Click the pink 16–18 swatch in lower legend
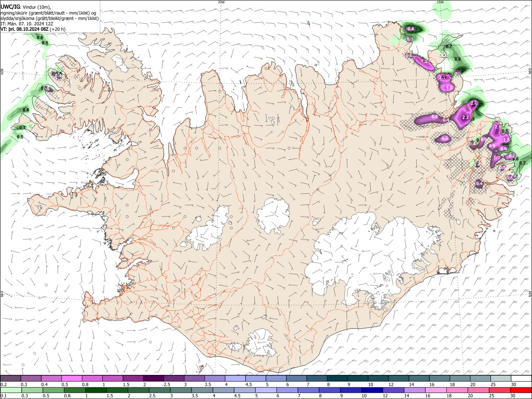 click(x=436, y=390)
